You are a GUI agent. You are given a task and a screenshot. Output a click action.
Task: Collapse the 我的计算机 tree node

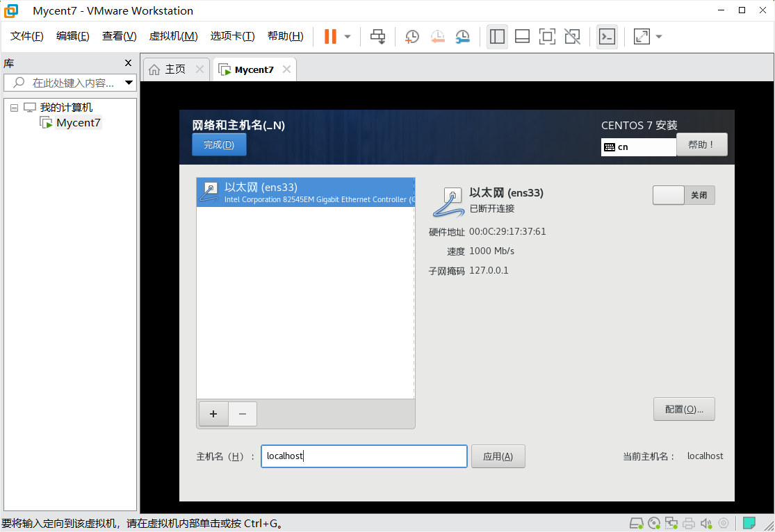[14, 106]
